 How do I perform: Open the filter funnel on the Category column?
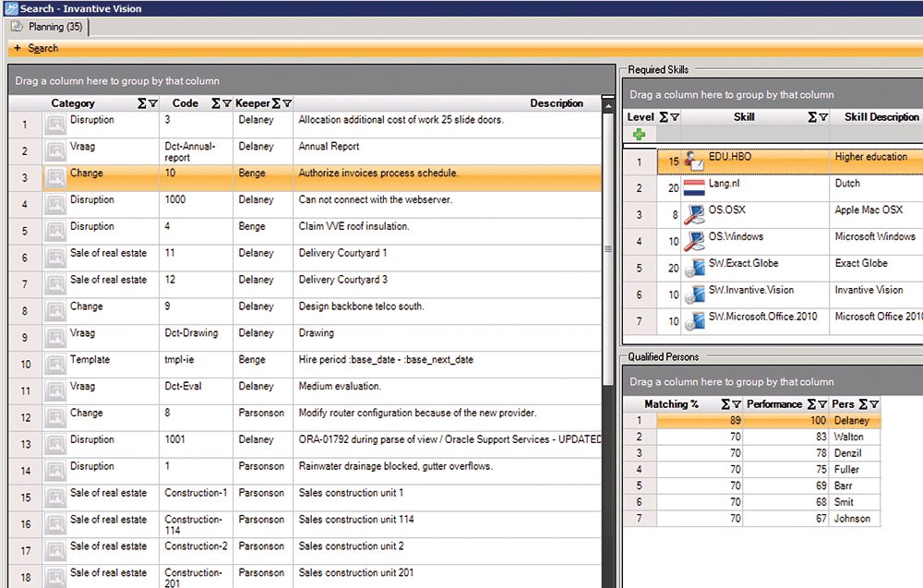click(153, 102)
